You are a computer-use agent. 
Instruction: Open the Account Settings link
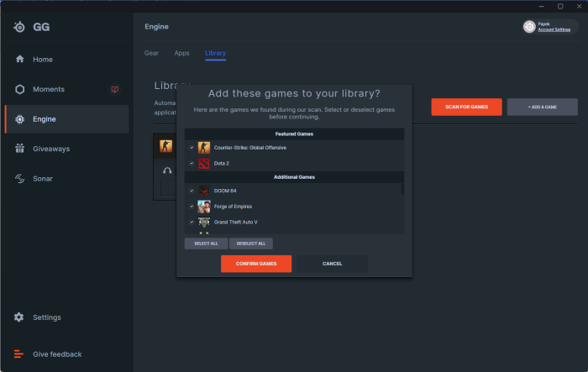[554, 29]
